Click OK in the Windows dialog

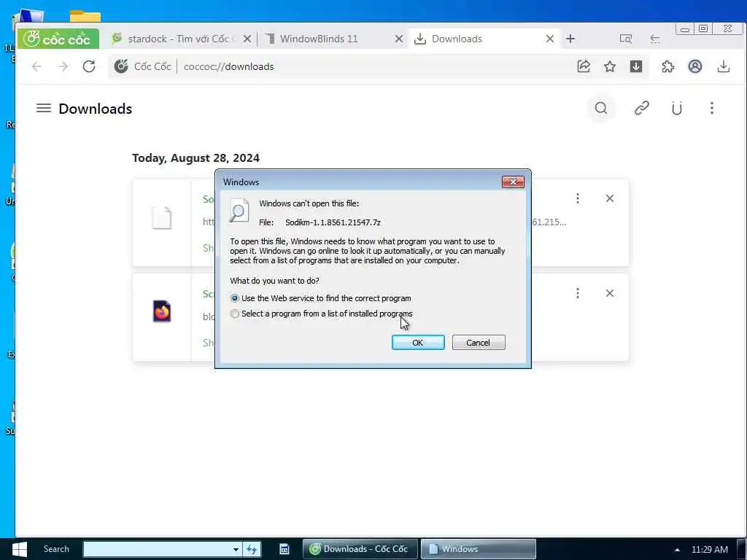click(x=418, y=343)
